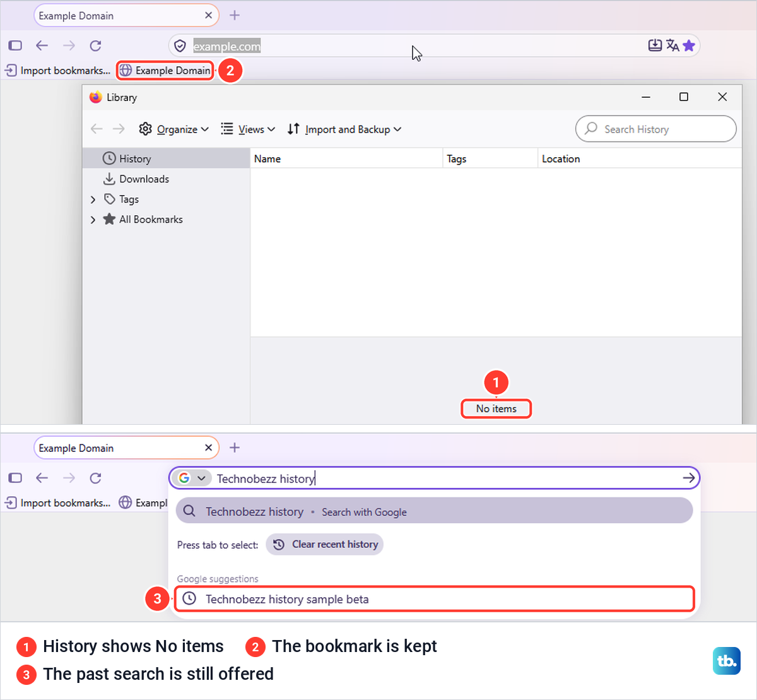
Task: Click the translate page icon in address bar
Action: [672, 45]
